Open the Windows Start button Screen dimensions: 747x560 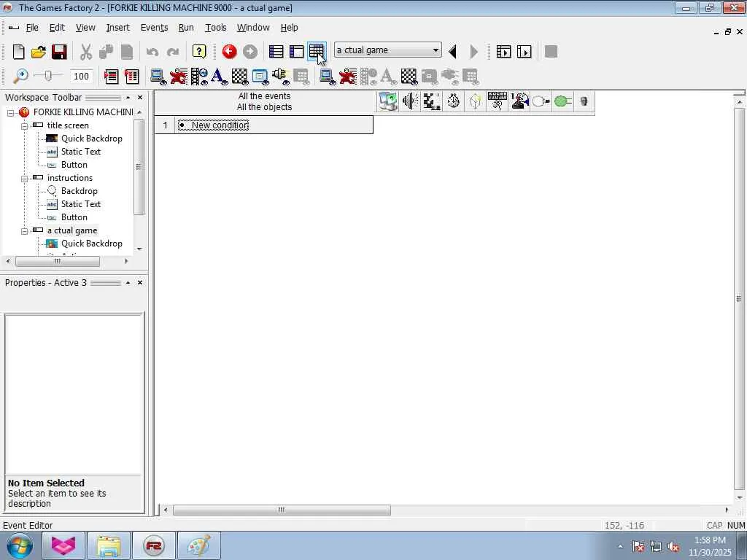(x=20, y=545)
